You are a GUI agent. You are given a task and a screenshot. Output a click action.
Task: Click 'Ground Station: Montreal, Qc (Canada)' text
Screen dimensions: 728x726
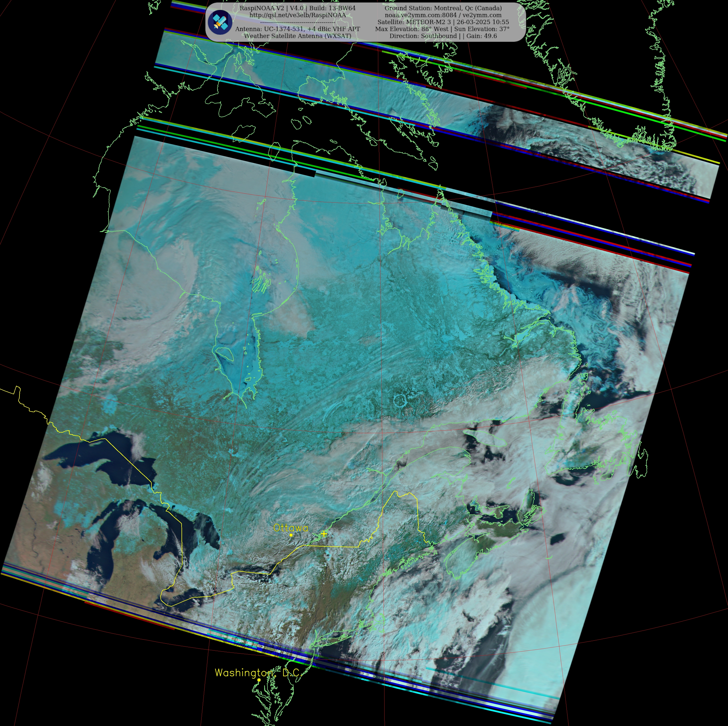443,8
